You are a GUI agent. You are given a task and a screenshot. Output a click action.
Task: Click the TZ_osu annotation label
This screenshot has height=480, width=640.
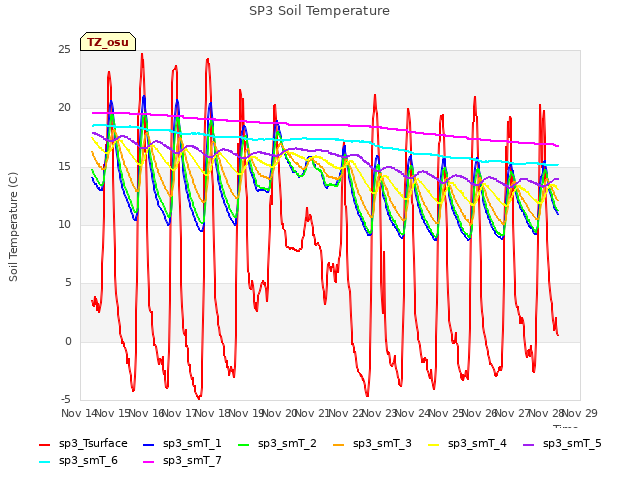coord(108,42)
